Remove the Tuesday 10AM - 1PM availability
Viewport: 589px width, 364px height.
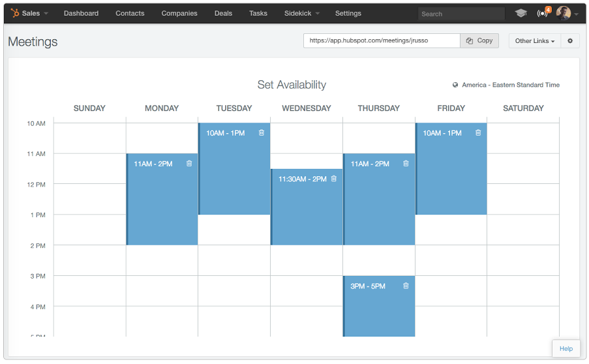coord(262,133)
